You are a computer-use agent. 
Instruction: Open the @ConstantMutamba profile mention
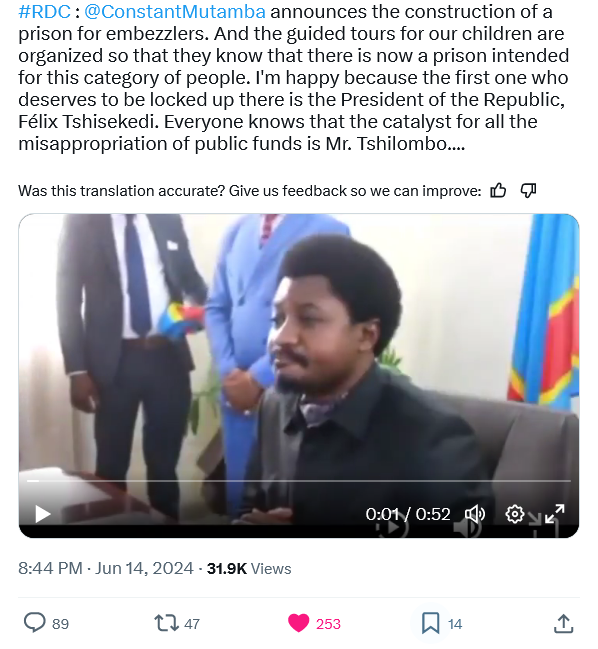coord(175,12)
